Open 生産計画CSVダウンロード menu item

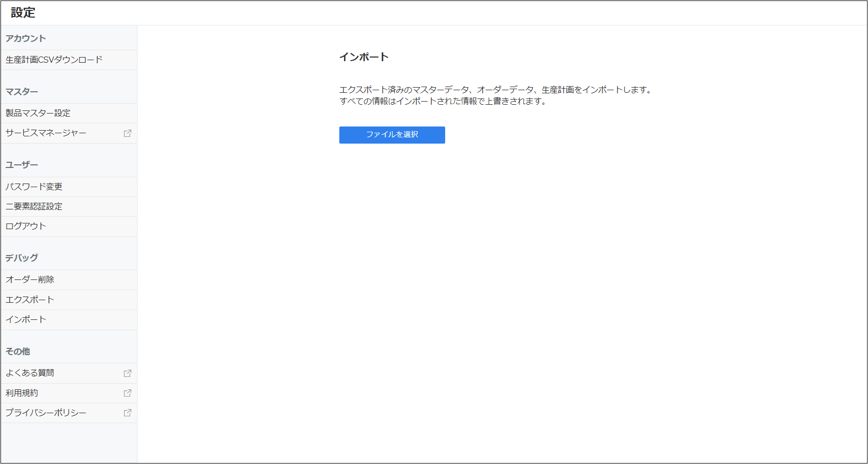click(x=69, y=60)
